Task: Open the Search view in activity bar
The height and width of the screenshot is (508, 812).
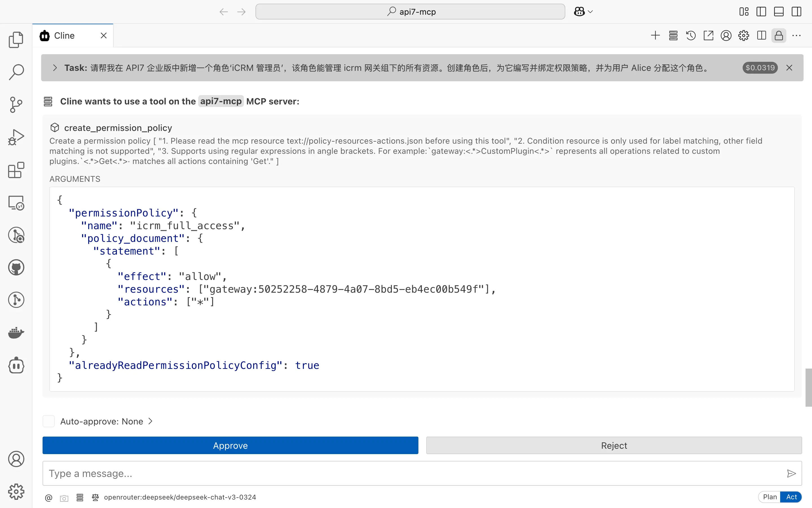Action: click(16, 72)
